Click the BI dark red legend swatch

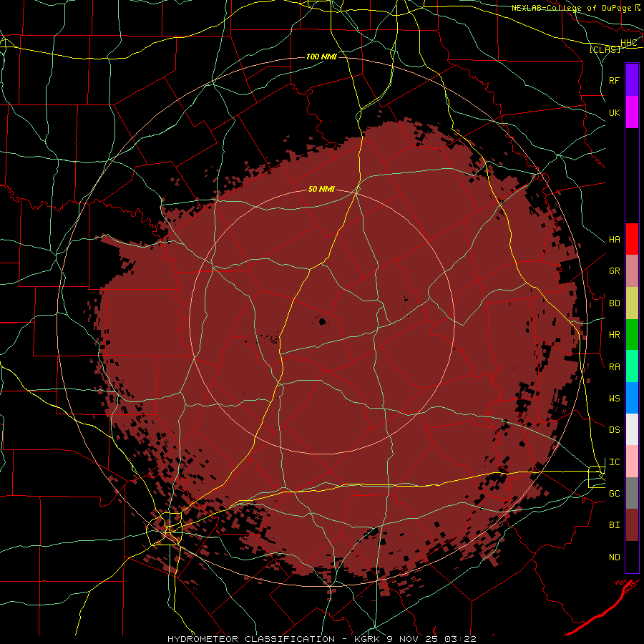tap(632, 525)
